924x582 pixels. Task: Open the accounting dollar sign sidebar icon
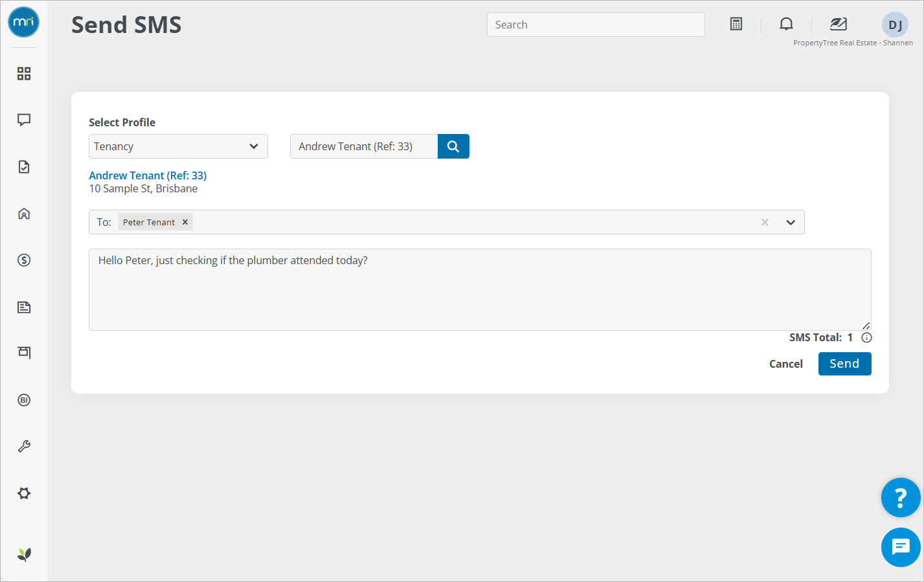click(x=24, y=260)
